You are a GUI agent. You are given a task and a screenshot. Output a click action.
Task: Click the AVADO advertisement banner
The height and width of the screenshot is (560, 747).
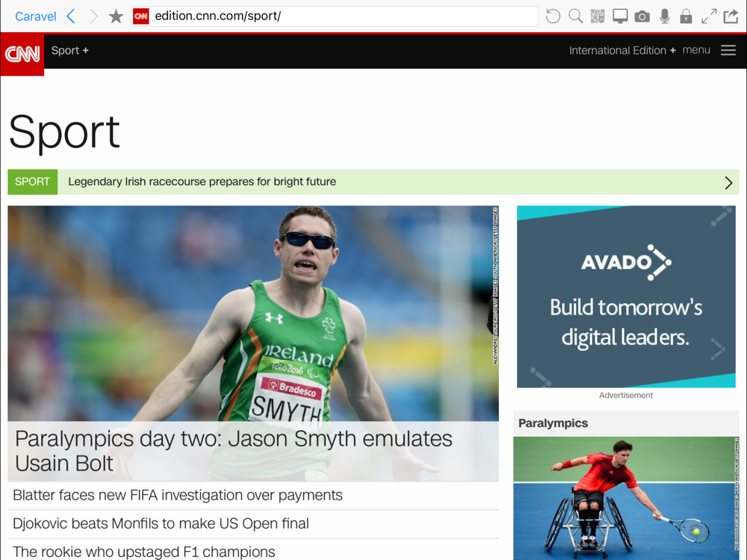[x=626, y=296]
